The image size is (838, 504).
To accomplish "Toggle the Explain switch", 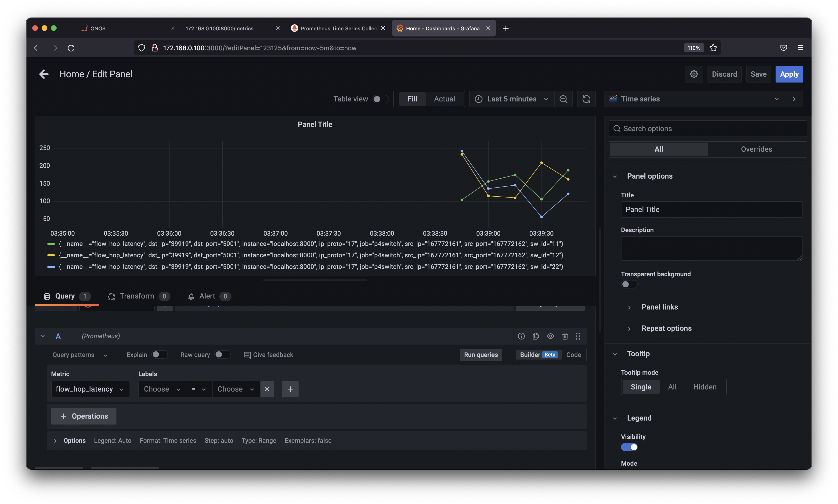I will click(x=159, y=355).
